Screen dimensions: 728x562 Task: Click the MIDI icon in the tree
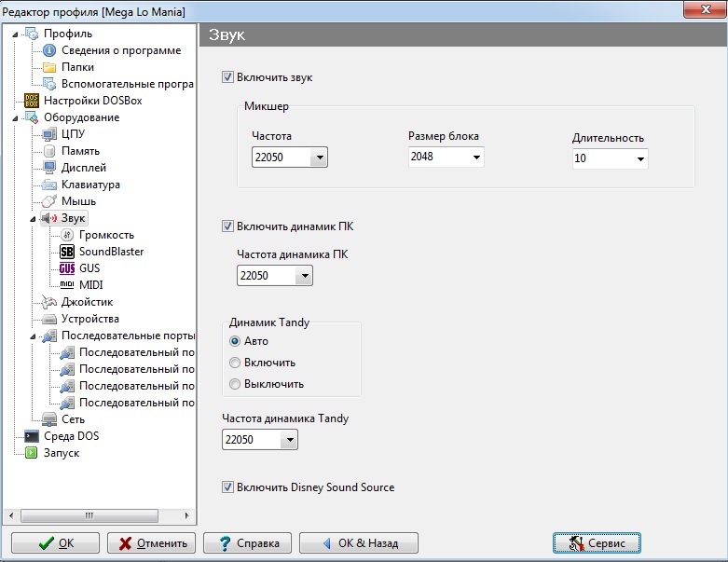click(67, 284)
